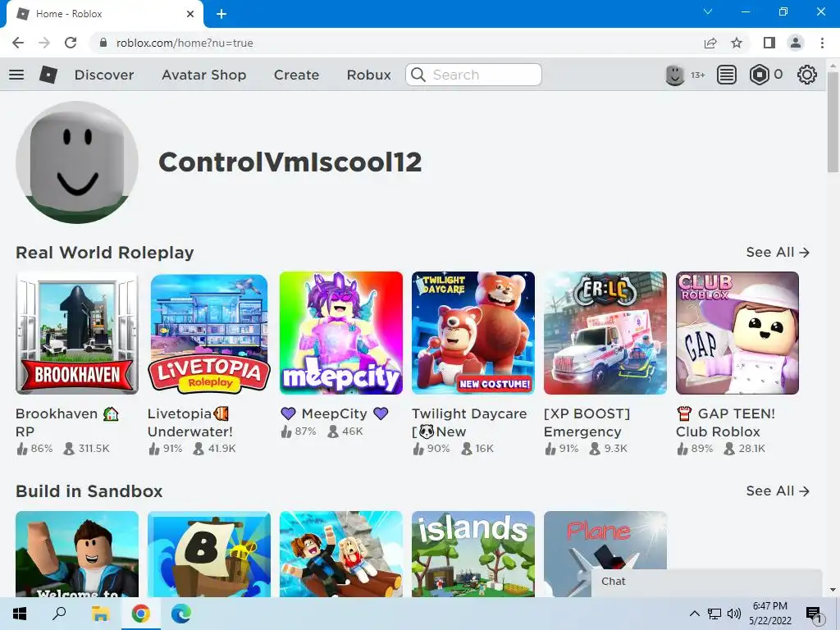
Task: Click the taskbar clock and date
Action: click(x=770, y=614)
